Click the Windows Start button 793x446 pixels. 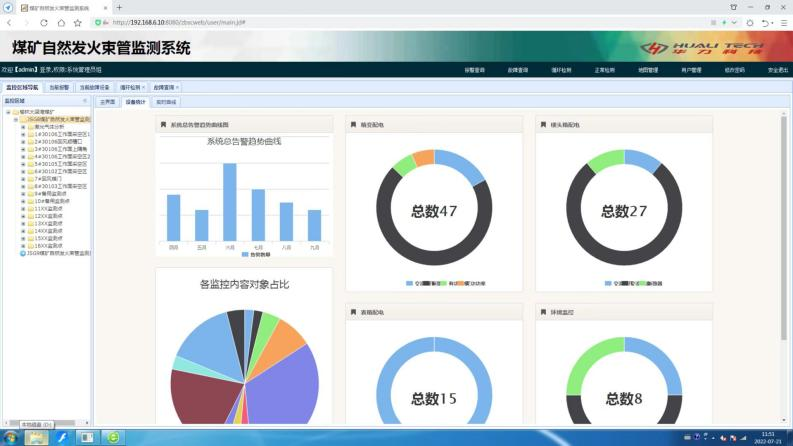[11, 437]
